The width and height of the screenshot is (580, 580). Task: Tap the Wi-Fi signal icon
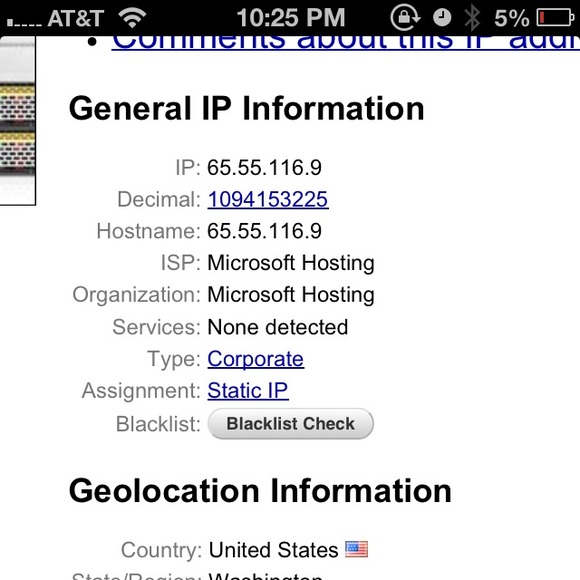coord(132,18)
